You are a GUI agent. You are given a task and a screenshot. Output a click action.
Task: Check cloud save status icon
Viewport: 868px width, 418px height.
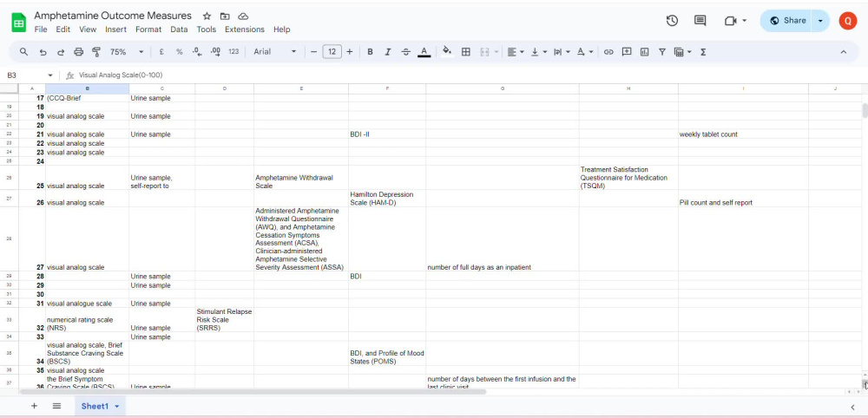pyautogui.click(x=243, y=16)
